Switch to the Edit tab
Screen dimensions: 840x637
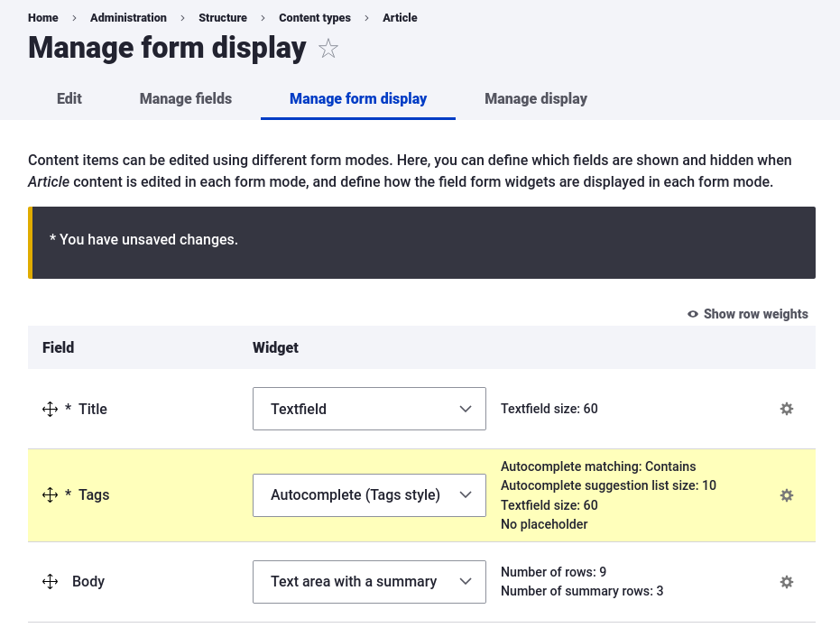[x=69, y=99]
